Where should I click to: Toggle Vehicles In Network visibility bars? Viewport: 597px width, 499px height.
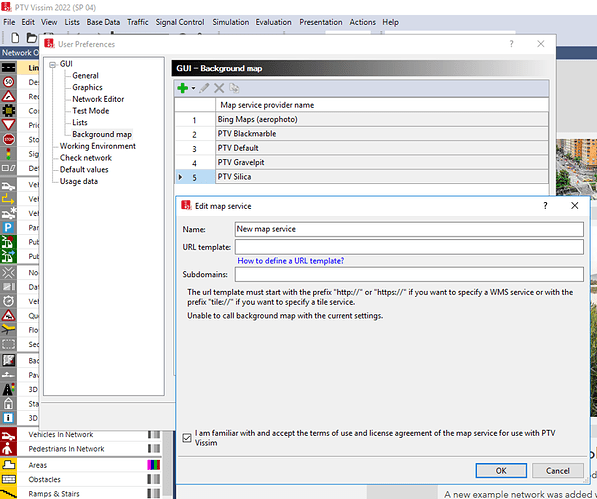[x=154, y=435]
